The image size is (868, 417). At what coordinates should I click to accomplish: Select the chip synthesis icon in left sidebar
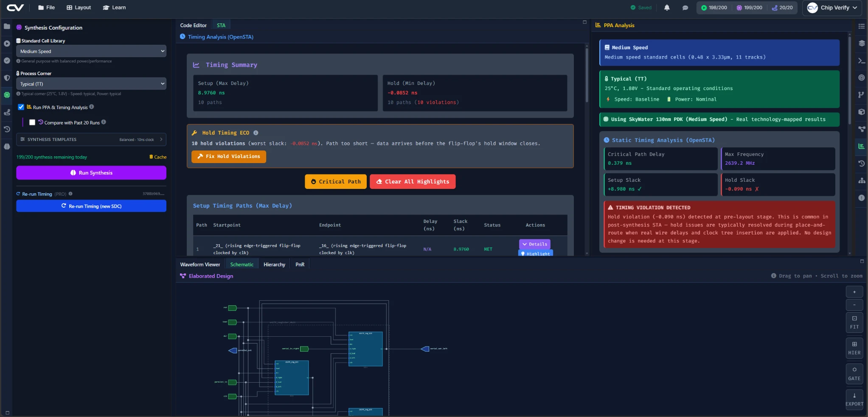7,95
